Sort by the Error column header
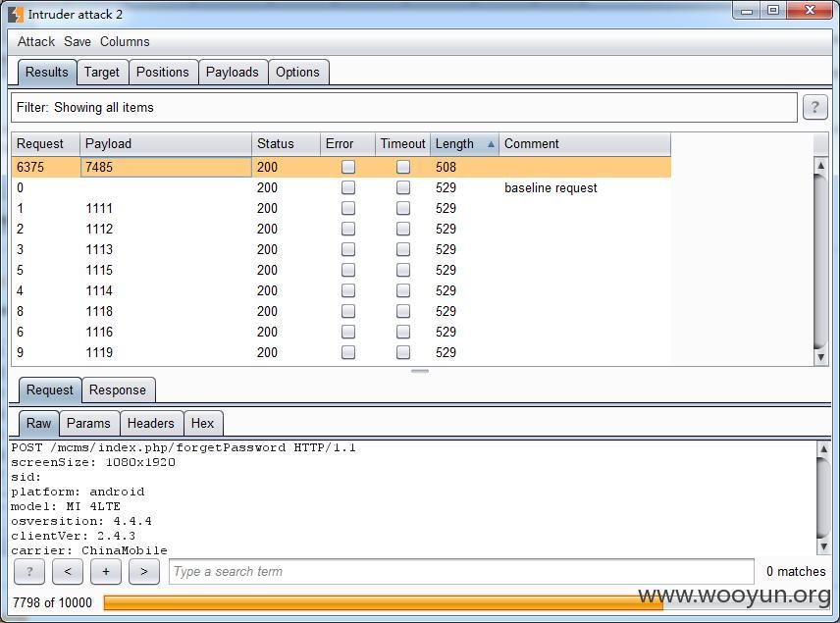840x623 pixels. coord(348,144)
